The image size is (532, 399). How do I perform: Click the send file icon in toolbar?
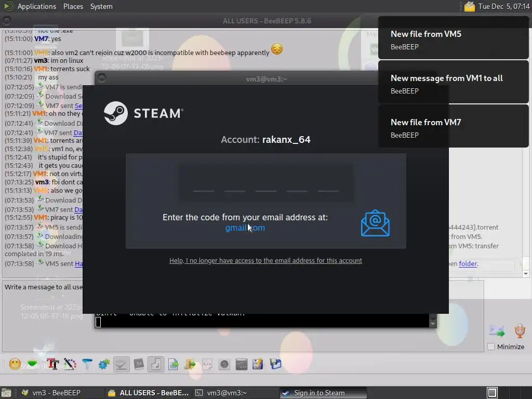tap(174, 364)
